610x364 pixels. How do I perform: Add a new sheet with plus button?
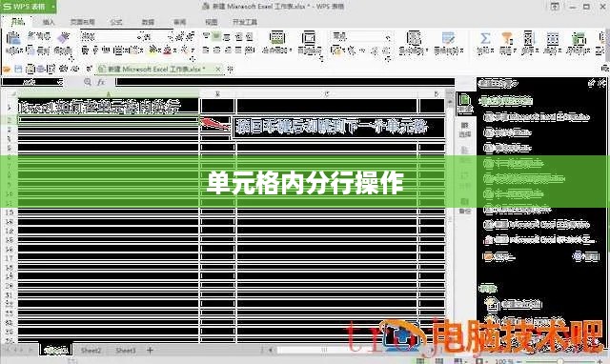pyautogui.click(x=150, y=350)
